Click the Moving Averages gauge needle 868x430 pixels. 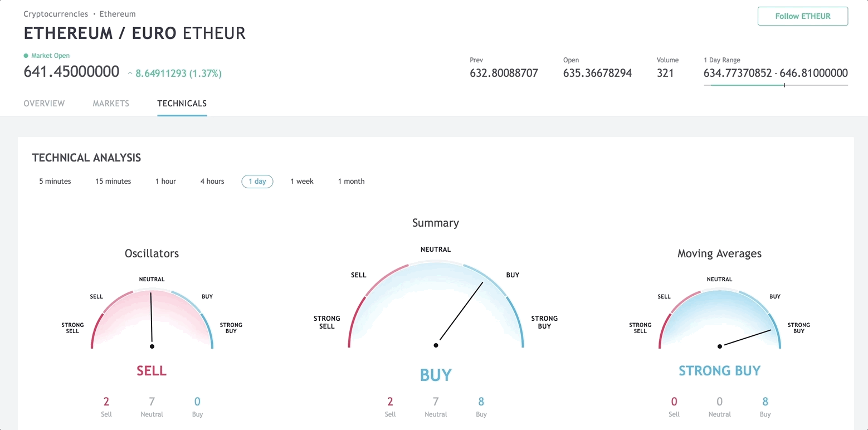pos(745,338)
